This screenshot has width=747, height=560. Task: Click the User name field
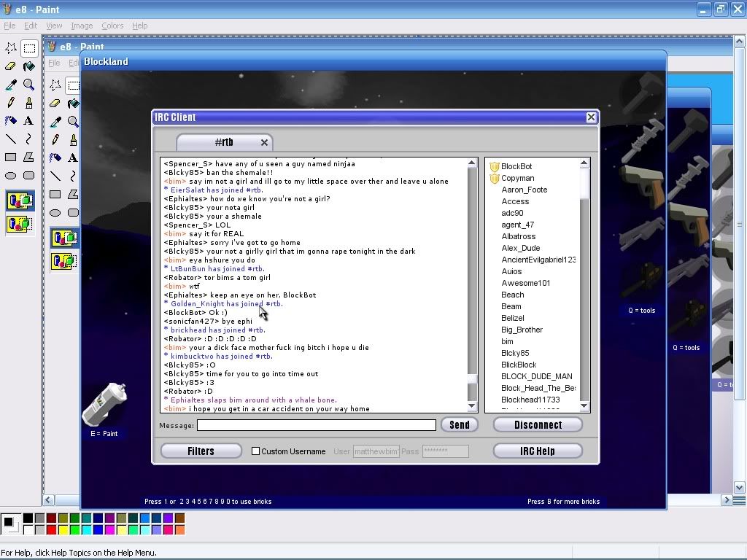point(376,451)
